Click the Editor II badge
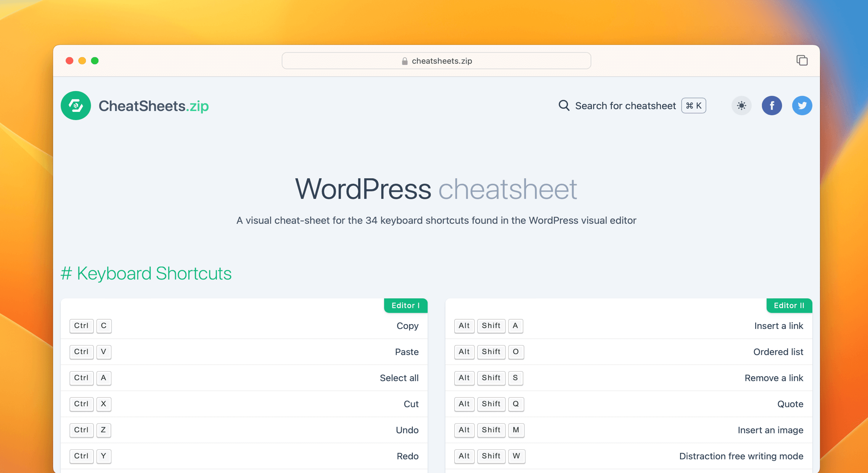 pos(789,305)
